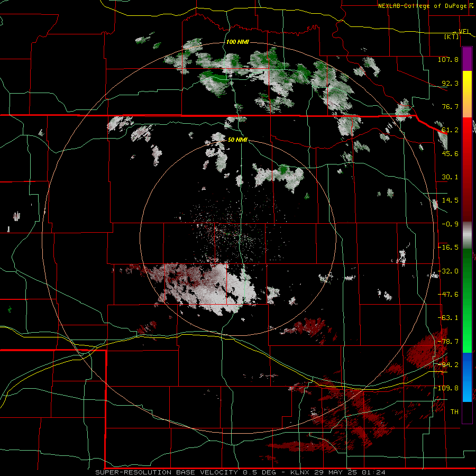Click the -16.5 velocity scale value
Viewport: 476px width, 476px height.
(x=448, y=248)
